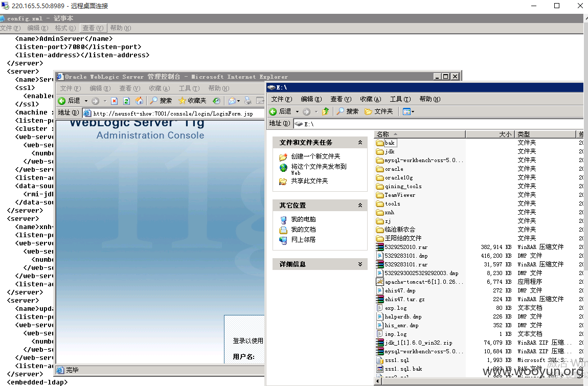Click left arrow of Explorer horizontal scrollbar
The width and height of the screenshot is (588, 386).
pos(378,381)
